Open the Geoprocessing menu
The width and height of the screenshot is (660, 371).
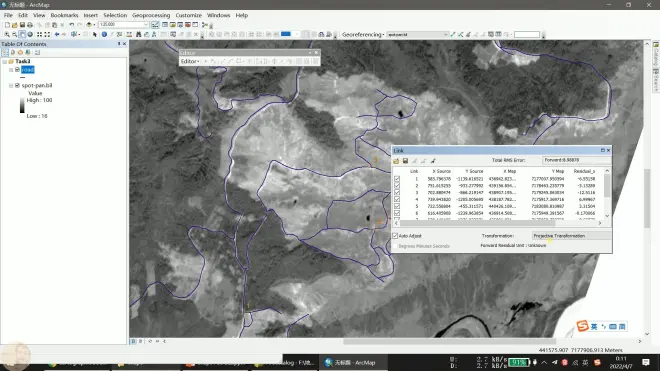click(151, 15)
